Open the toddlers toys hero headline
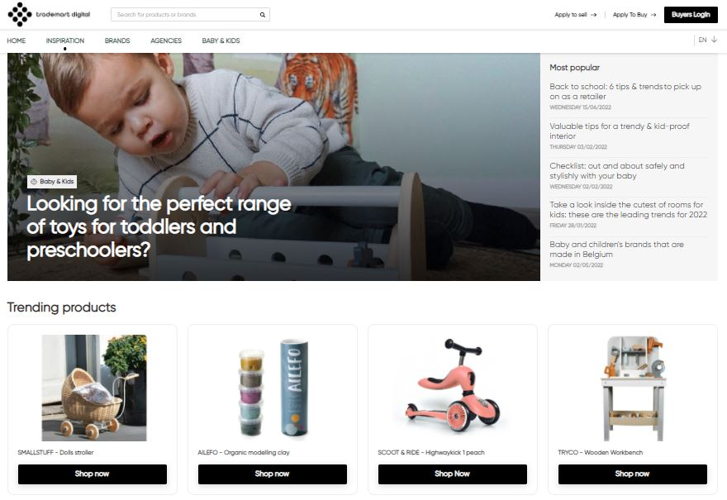 [x=159, y=227]
